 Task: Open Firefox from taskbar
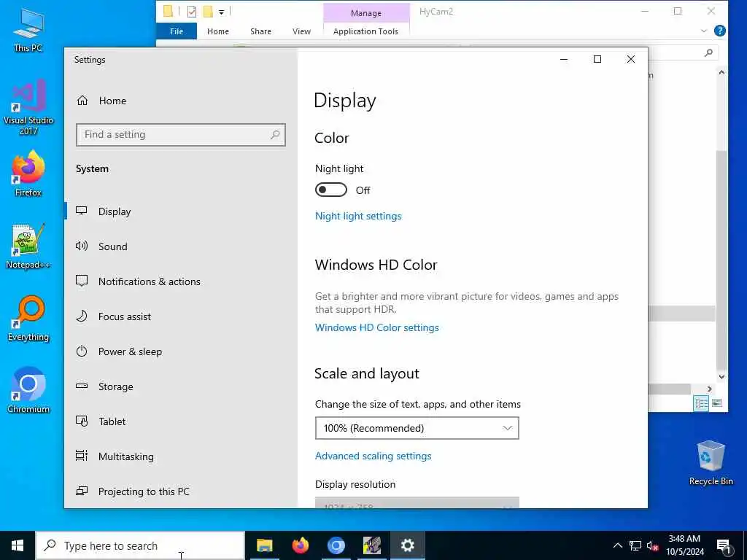300,545
